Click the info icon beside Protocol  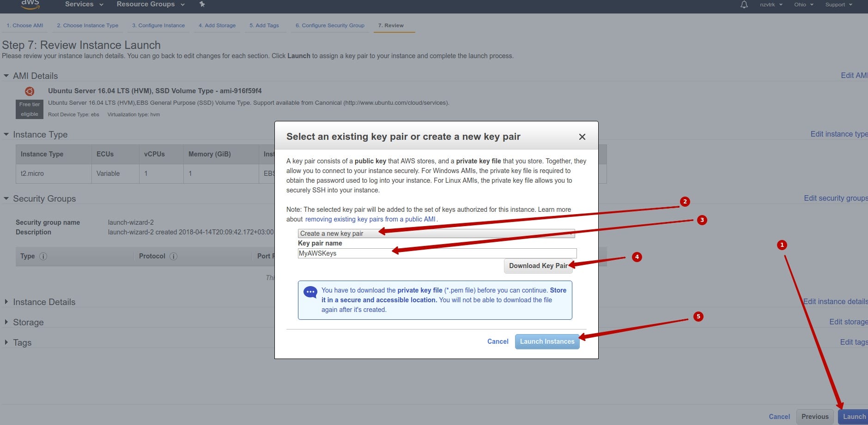[x=173, y=256]
